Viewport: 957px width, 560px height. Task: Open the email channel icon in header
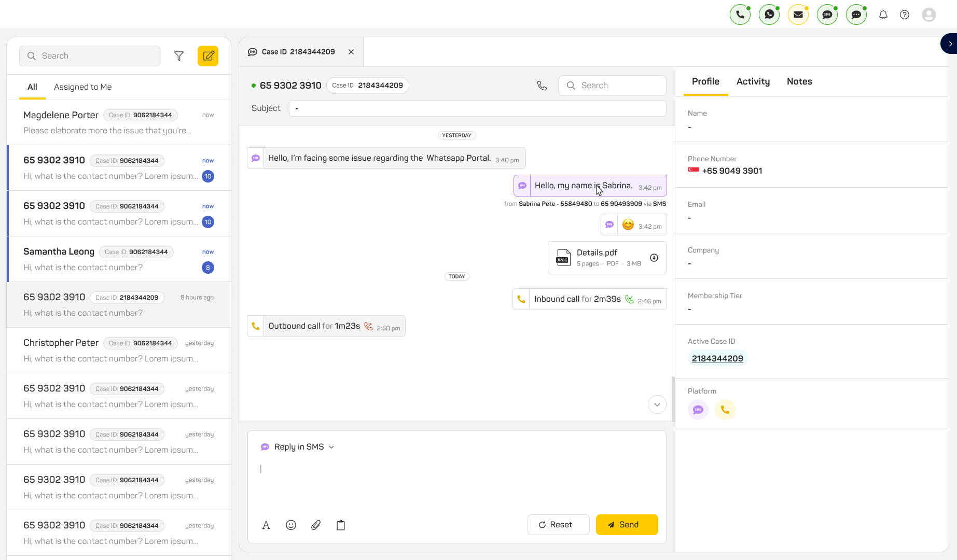pyautogui.click(x=798, y=15)
